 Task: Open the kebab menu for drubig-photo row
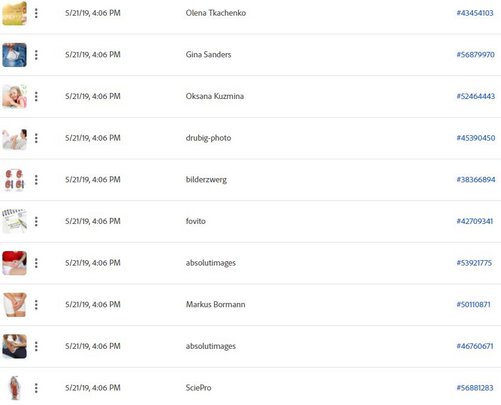pos(36,138)
